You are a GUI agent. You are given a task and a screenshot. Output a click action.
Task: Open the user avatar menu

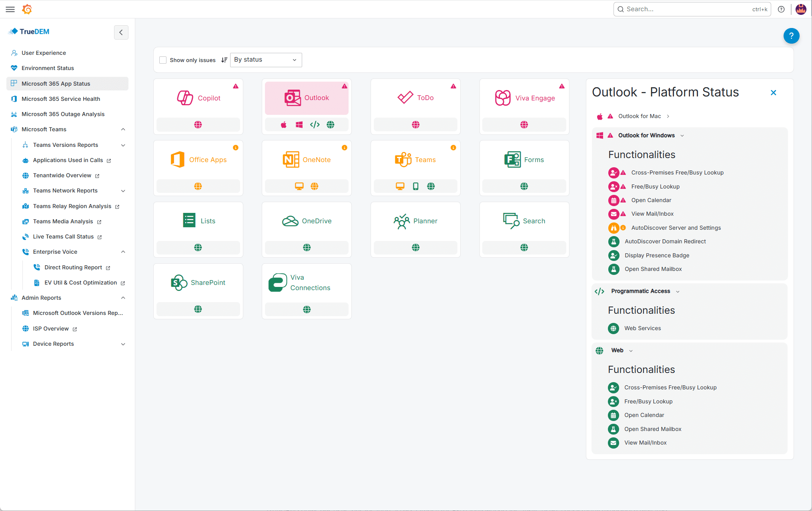tap(801, 9)
